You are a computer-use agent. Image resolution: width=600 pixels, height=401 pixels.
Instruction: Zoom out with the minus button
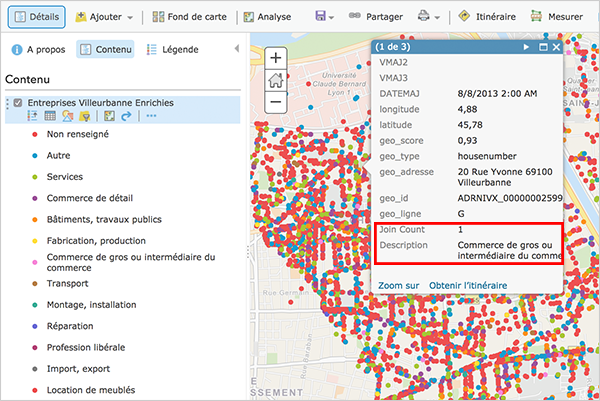(x=276, y=102)
